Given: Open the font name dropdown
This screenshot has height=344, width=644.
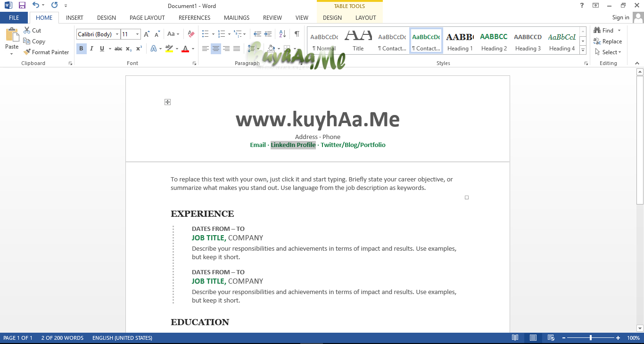Looking at the screenshot, I should tap(117, 34).
